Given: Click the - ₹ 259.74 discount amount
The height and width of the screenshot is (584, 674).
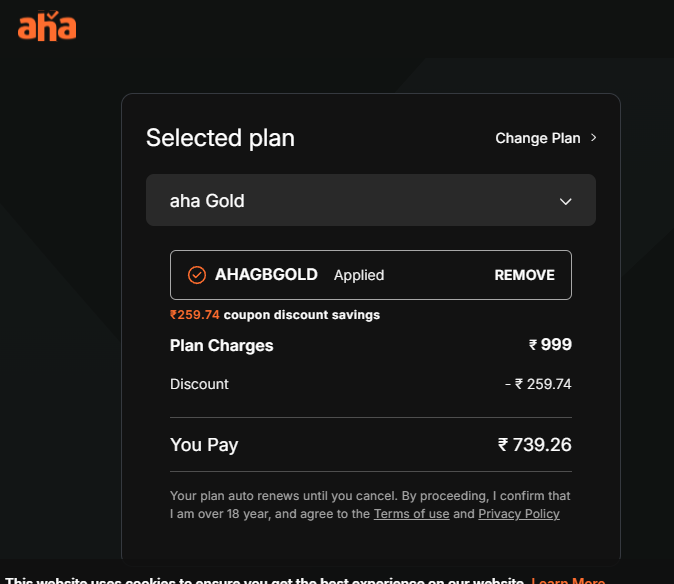Looking at the screenshot, I should pos(538,384).
